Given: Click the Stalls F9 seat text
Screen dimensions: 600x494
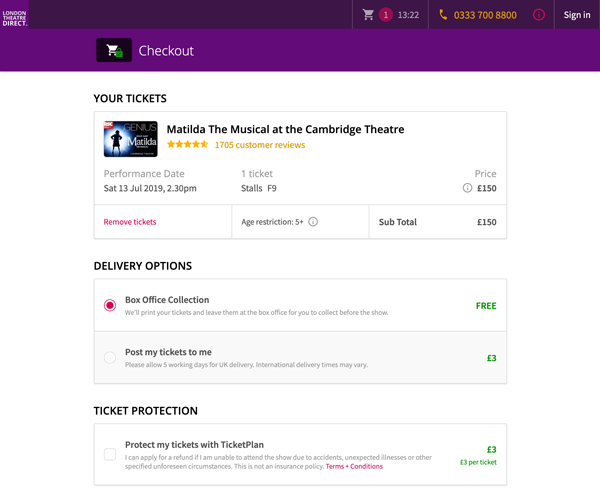Looking at the screenshot, I should coord(259,188).
